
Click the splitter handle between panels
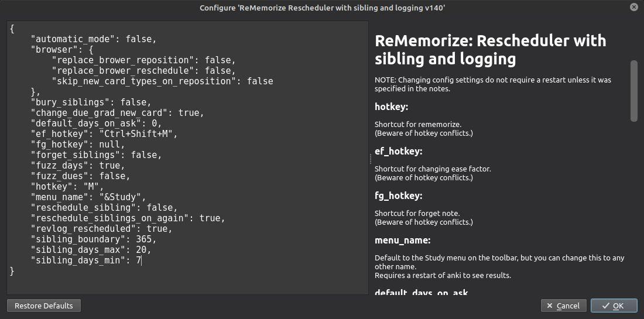371,159
